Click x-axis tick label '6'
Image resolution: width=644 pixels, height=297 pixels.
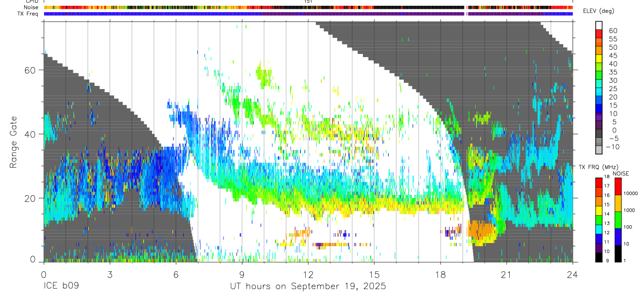tap(176, 275)
